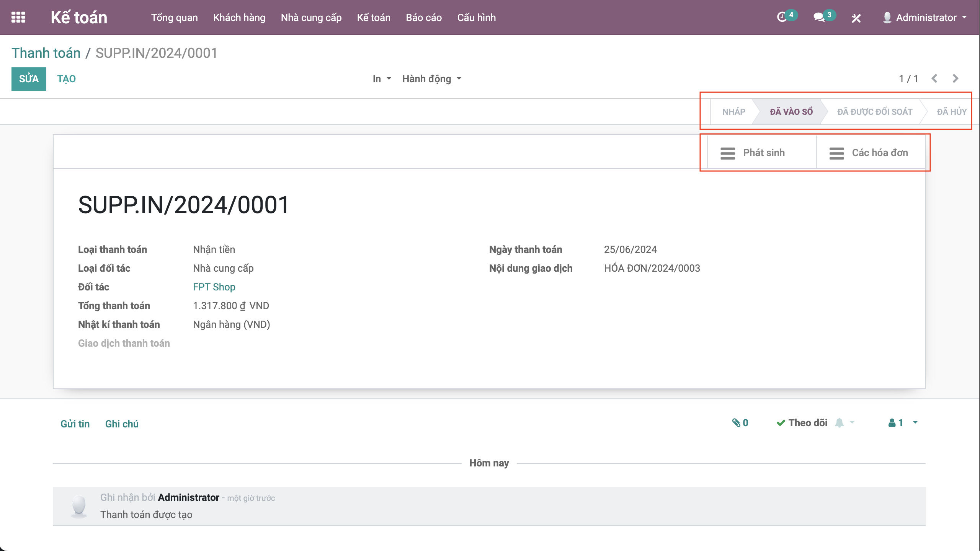Click the debug tools icon

[x=856, y=18]
